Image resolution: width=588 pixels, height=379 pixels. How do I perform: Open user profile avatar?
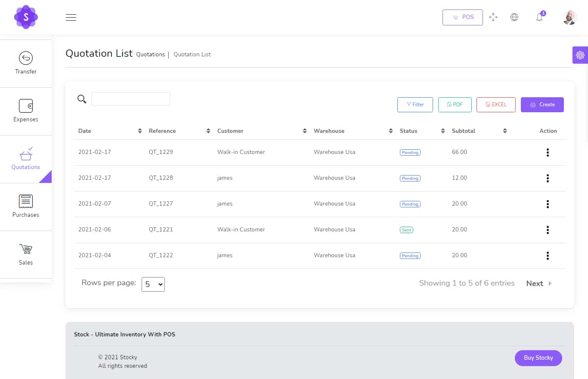coord(569,17)
